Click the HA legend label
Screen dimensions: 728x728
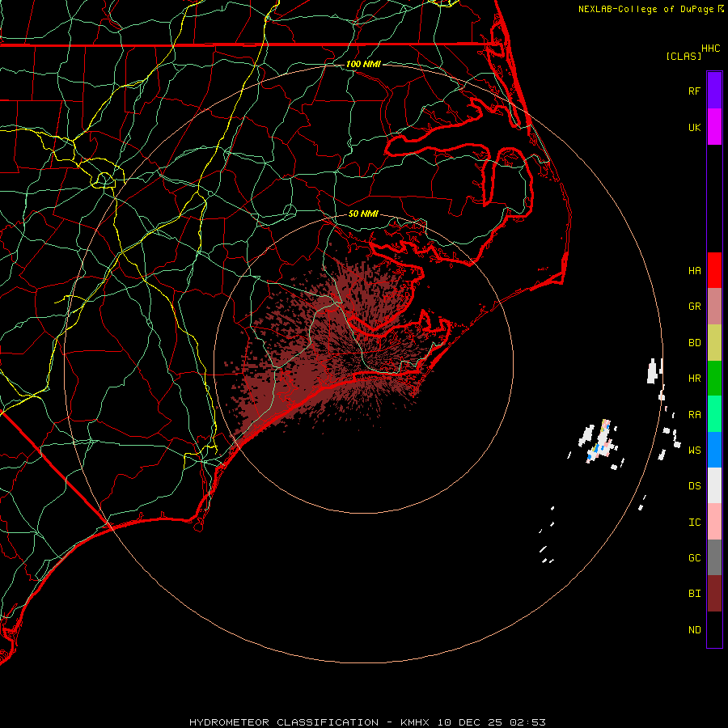[x=694, y=270]
